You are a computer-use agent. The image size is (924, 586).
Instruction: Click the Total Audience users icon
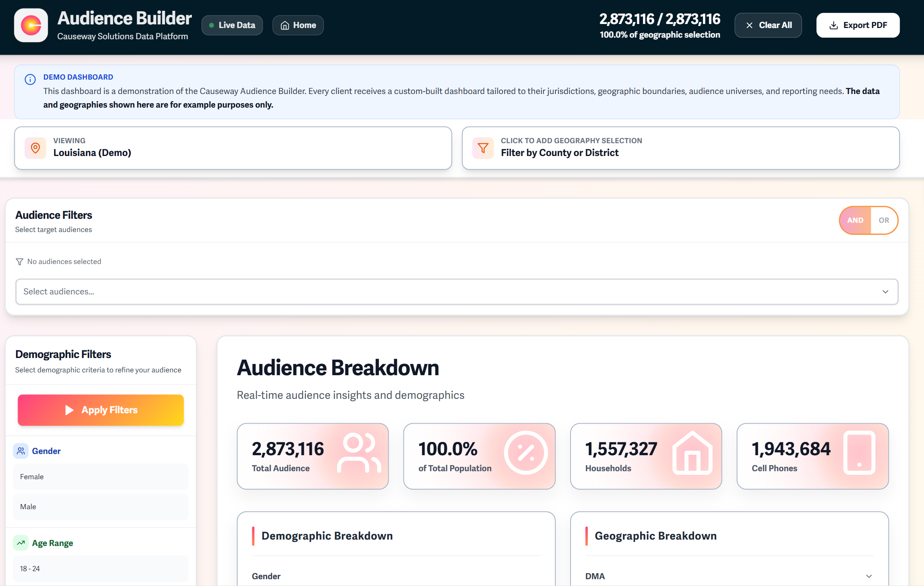point(359,453)
